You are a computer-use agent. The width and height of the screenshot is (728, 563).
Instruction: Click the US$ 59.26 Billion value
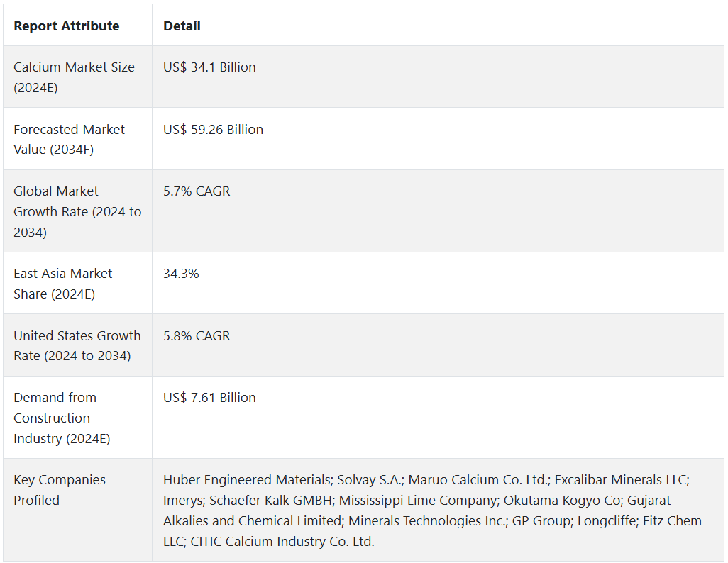click(x=213, y=130)
